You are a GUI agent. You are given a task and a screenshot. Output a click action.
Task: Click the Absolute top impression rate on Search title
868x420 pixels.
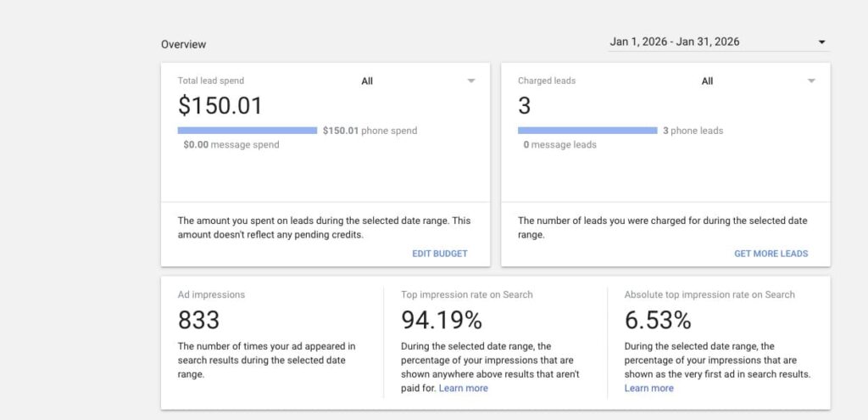tap(709, 294)
